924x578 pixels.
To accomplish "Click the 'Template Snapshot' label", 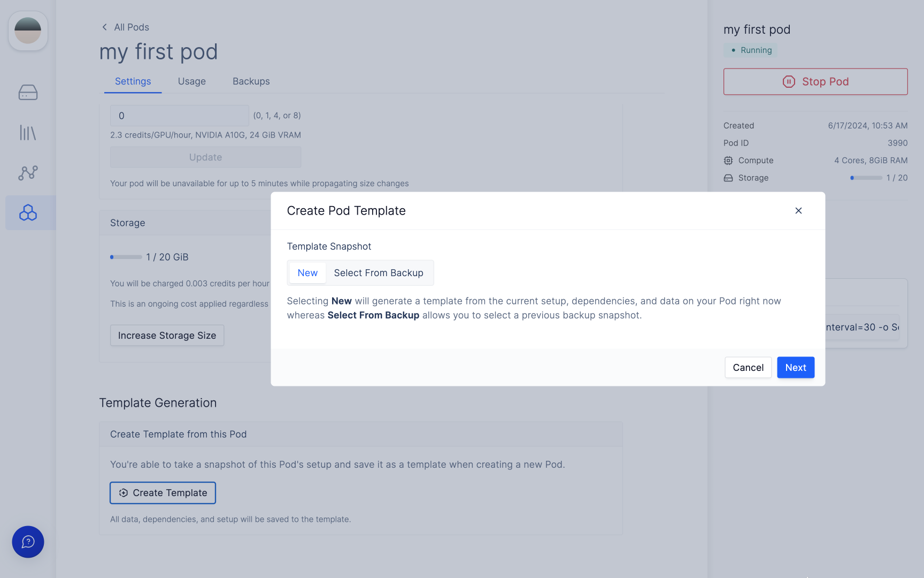I will [x=329, y=246].
